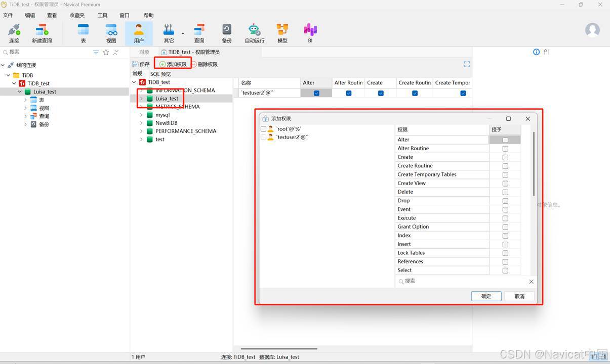Open the 连接 connection tool
Screen dimensions: 610x364
coord(14,33)
